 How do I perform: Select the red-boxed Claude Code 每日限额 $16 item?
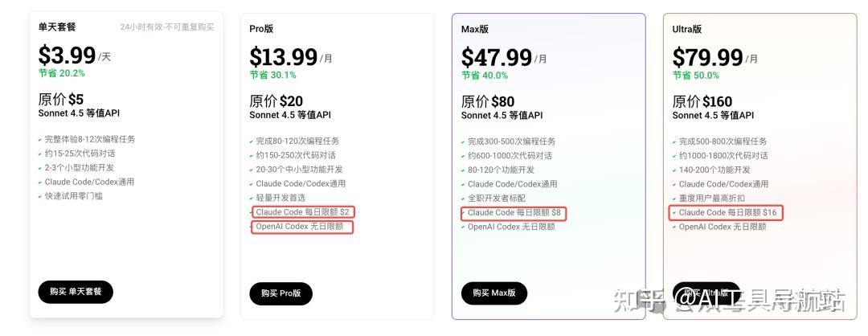coord(726,212)
